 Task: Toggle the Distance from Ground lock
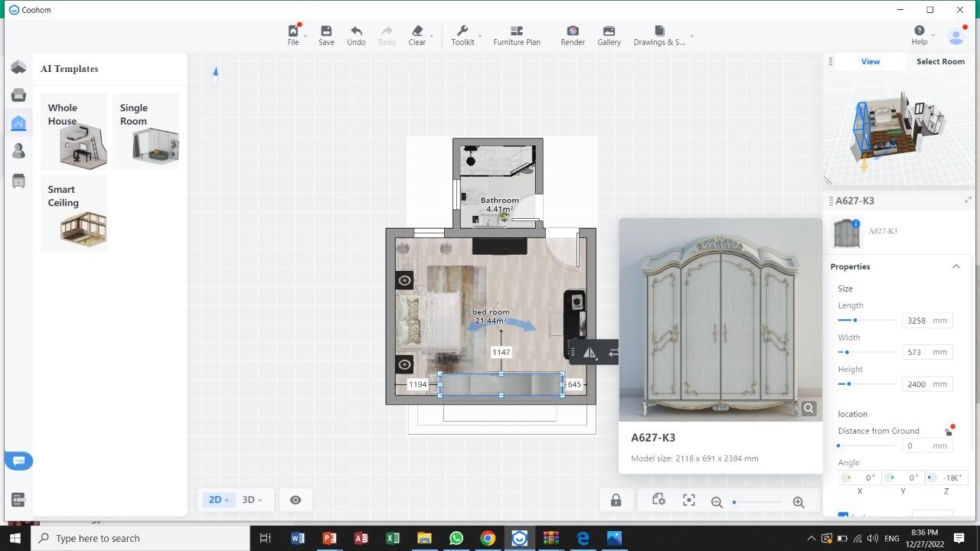click(949, 432)
